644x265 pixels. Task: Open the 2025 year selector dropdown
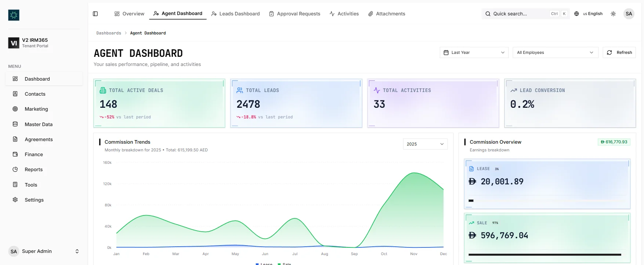(425, 144)
